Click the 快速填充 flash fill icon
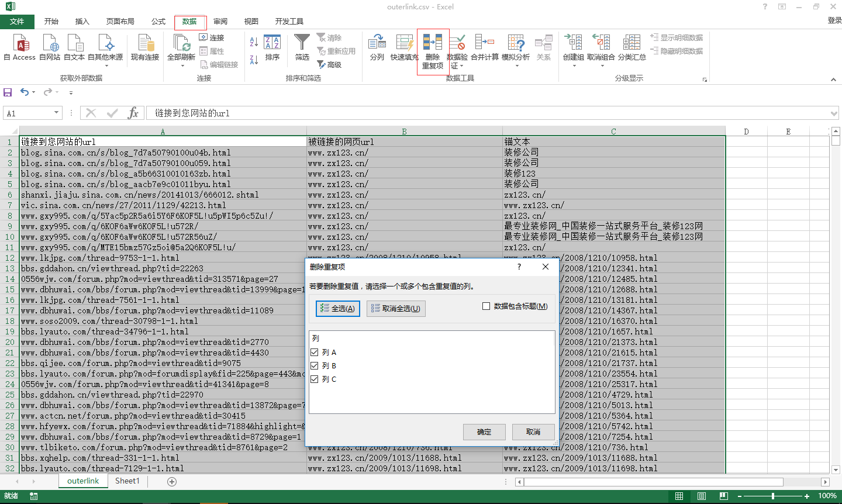Image resolution: width=842 pixels, height=504 pixels. pyautogui.click(x=404, y=43)
